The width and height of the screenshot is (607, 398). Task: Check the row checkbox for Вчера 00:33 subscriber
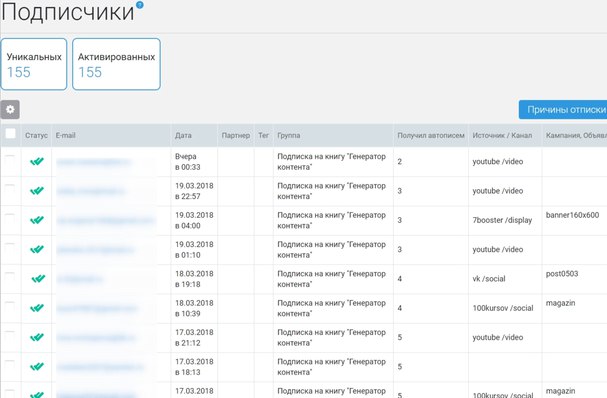(10, 160)
